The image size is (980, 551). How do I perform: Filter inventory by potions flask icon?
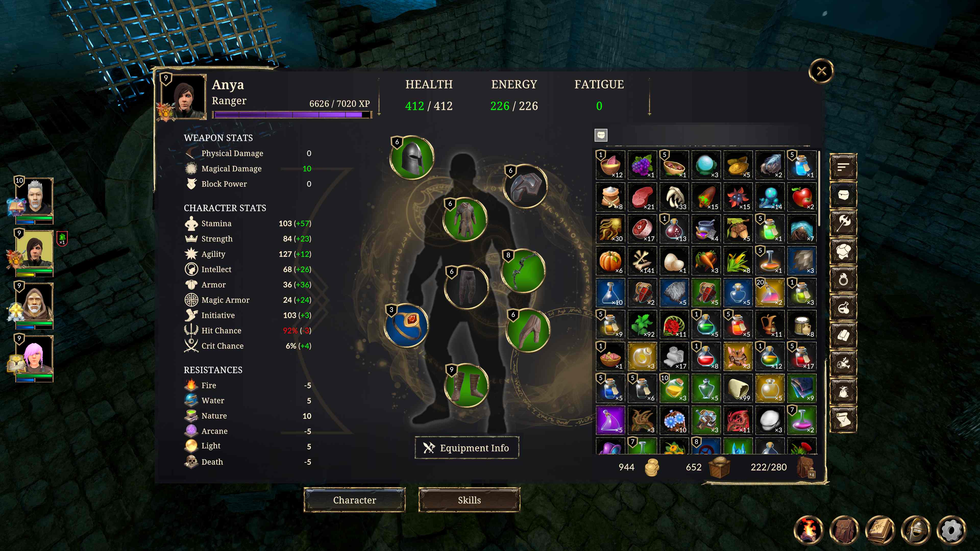[843, 308]
